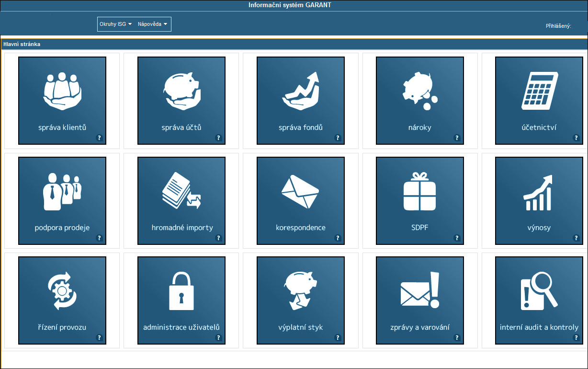
Task: Open zprávy a varování tile
Action: click(419, 300)
